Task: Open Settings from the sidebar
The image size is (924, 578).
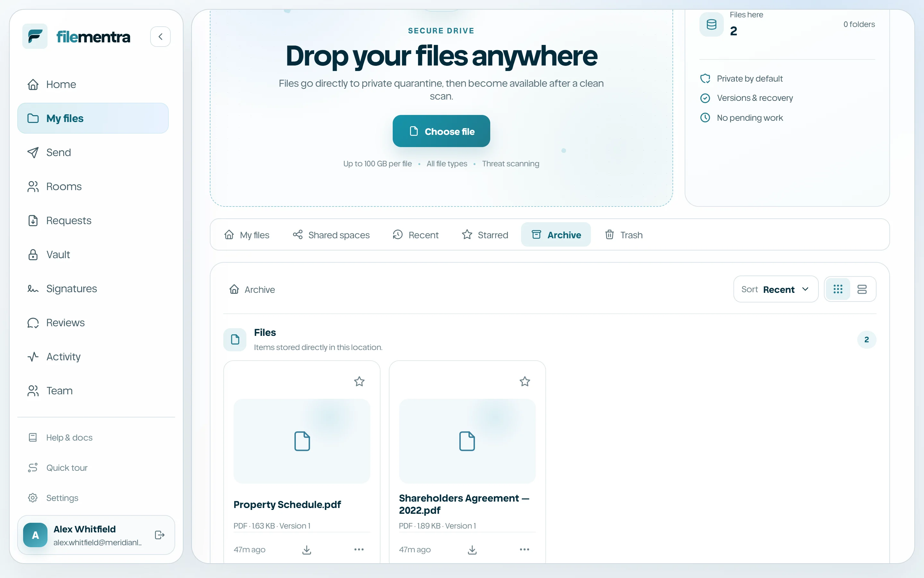Action: pyautogui.click(x=93, y=498)
